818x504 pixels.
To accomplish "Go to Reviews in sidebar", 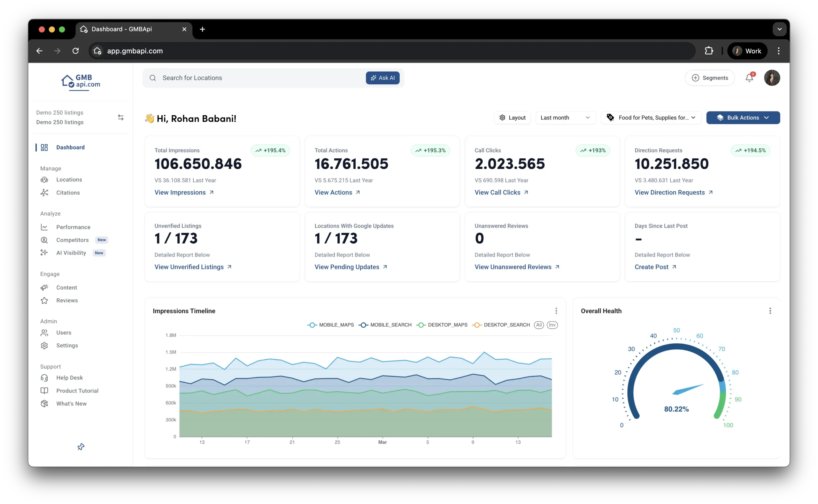I will [x=67, y=300].
